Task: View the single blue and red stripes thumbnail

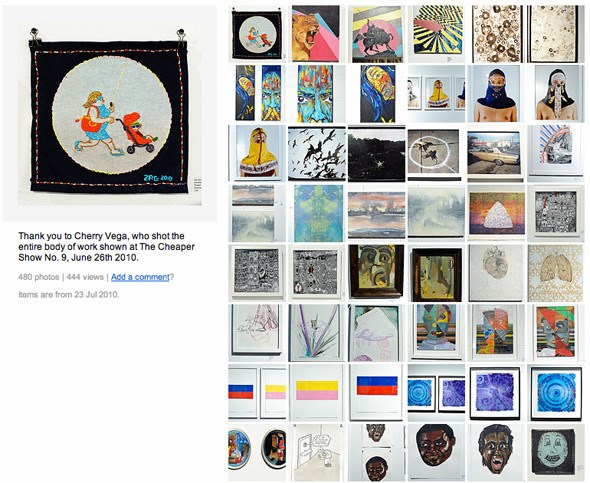Action: click(x=375, y=393)
